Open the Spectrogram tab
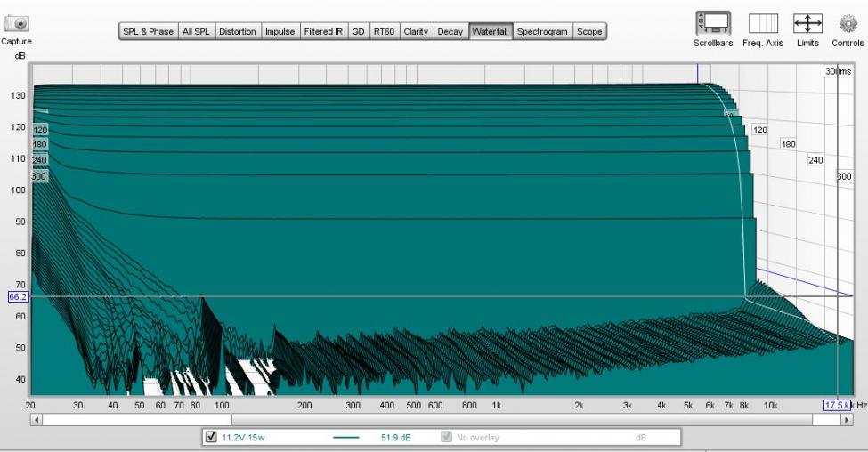The height and width of the screenshot is (452, 868). click(x=542, y=31)
